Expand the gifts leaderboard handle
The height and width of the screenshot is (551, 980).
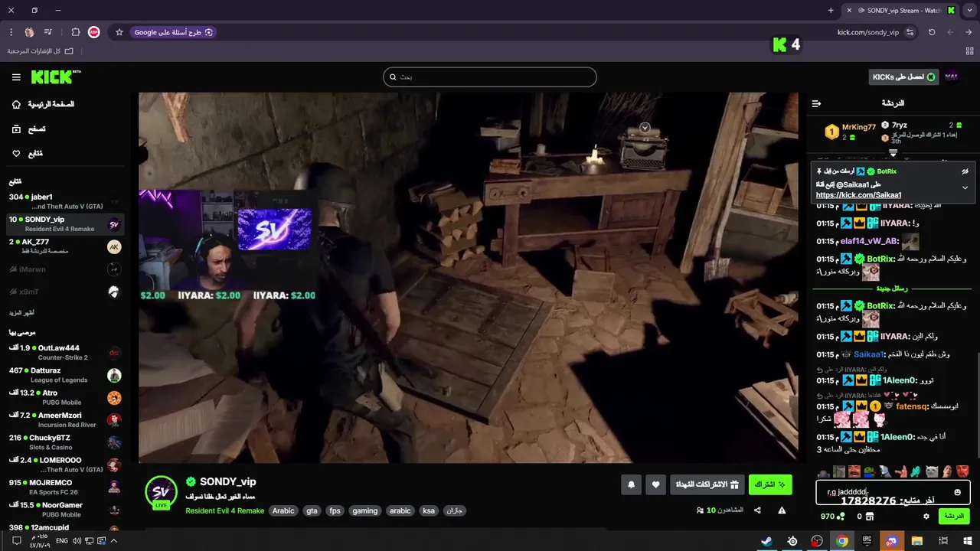tap(893, 154)
